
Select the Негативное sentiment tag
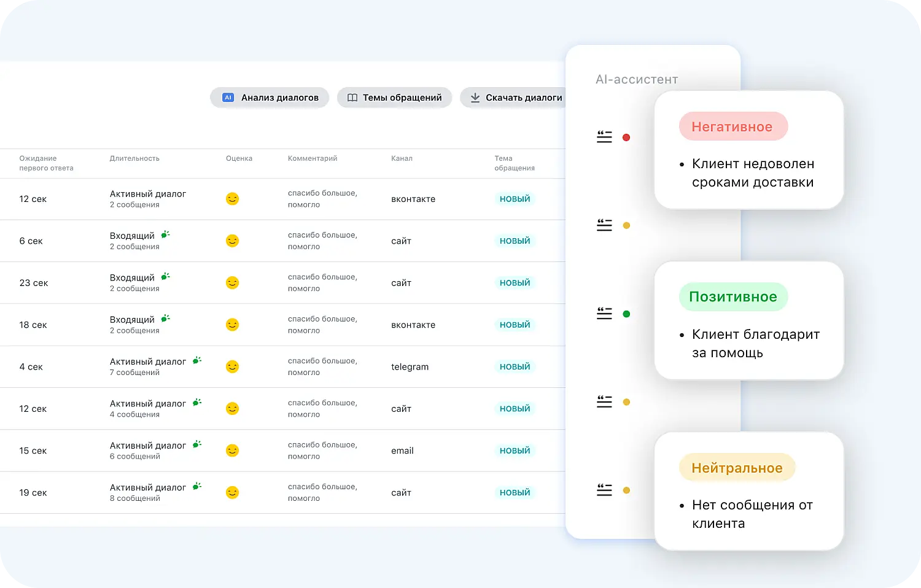[733, 126]
